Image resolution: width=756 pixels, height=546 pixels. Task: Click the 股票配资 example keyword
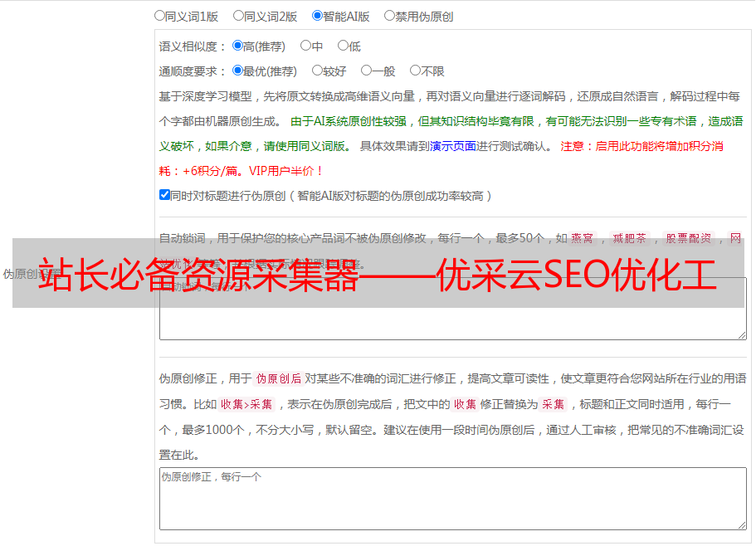click(x=689, y=238)
